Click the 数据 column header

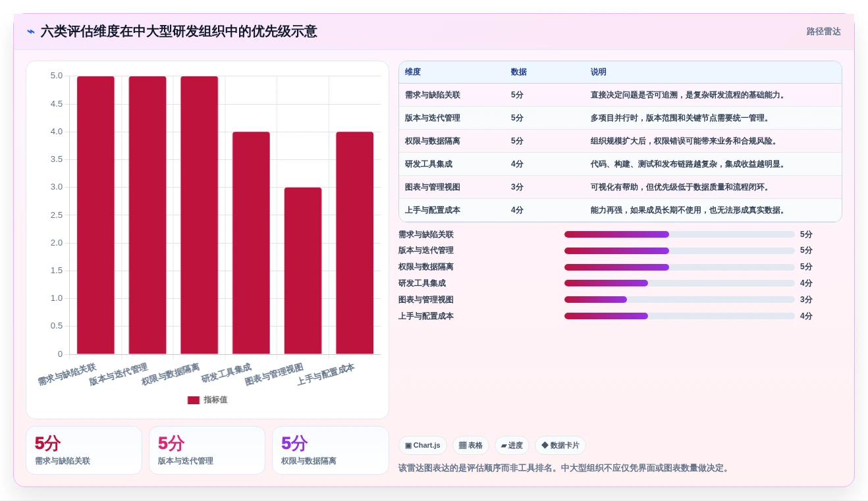[519, 72]
